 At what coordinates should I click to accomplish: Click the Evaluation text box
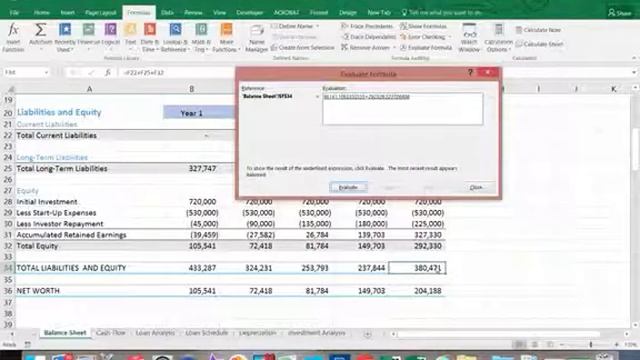[402, 109]
